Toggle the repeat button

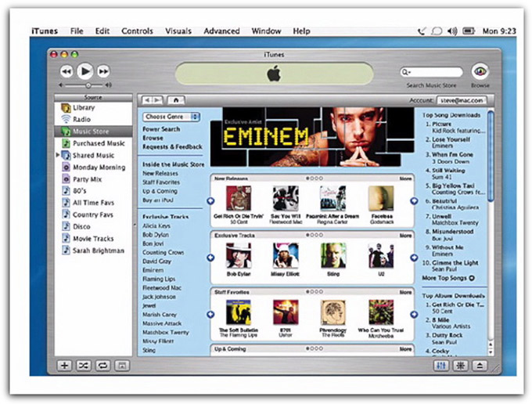pos(102,366)
